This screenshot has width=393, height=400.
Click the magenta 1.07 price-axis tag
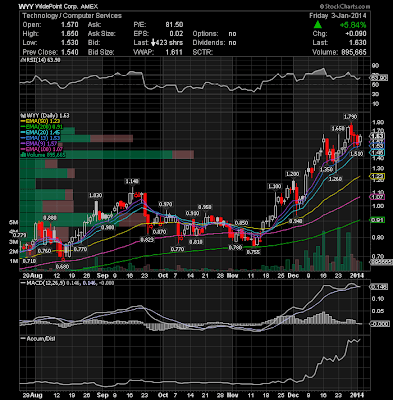[377, 197]
